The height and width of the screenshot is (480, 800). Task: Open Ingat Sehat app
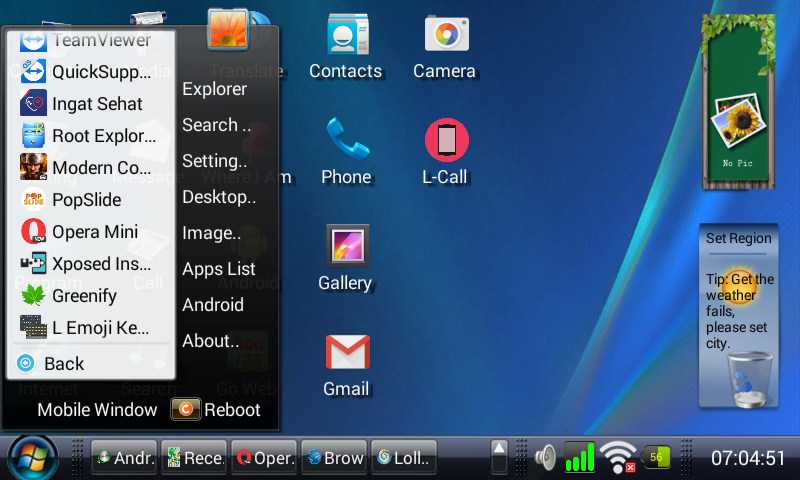(x=91, y=104)
